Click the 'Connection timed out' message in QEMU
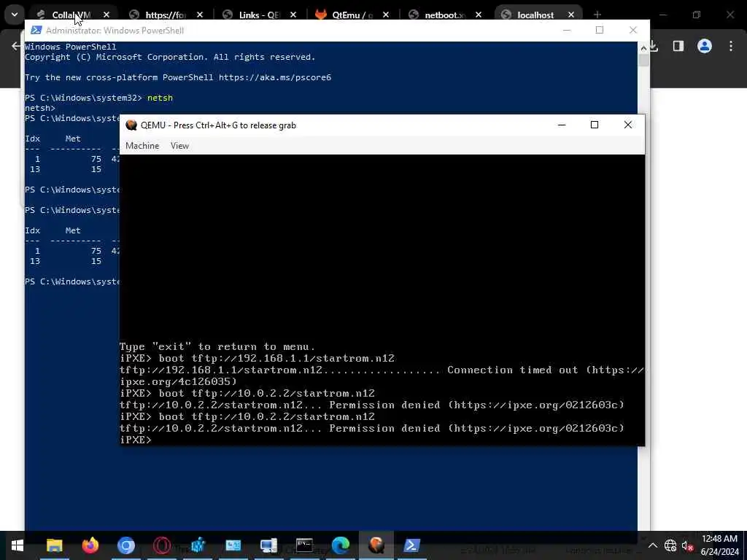 pos(513,370)
